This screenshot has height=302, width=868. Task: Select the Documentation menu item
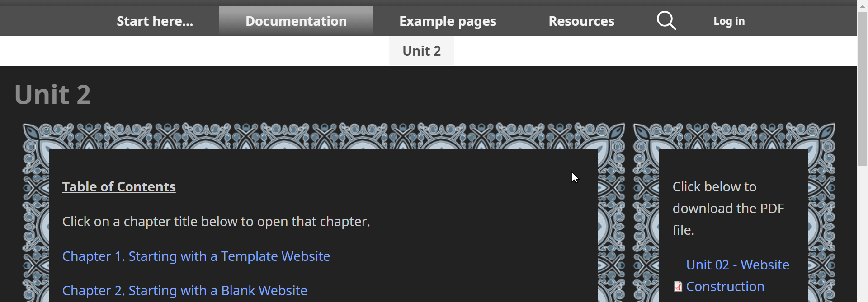tap(296, 21)
